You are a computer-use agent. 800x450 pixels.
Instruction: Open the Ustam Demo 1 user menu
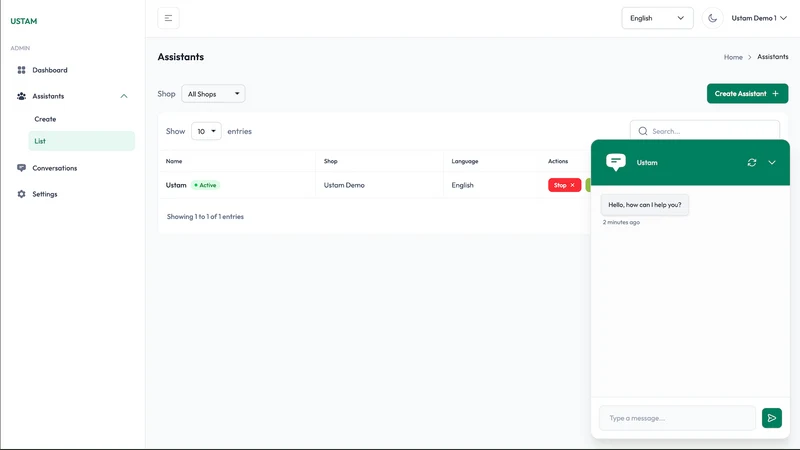click(759, 18)
